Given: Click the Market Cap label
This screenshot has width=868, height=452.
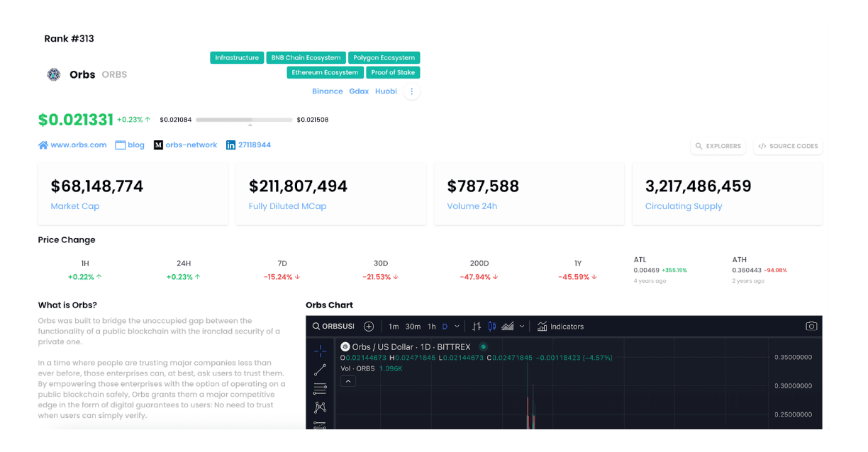Looking at the screenshot, I should 75,206.
